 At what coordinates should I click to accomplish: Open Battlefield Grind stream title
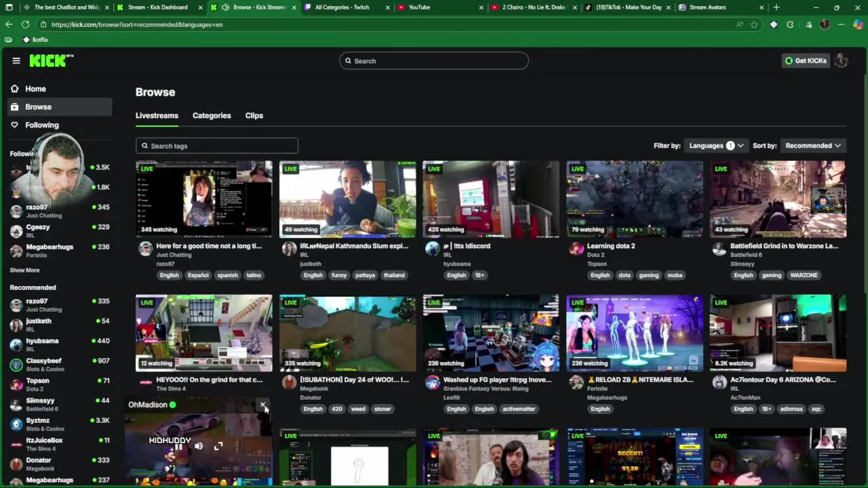click(784, 246)
